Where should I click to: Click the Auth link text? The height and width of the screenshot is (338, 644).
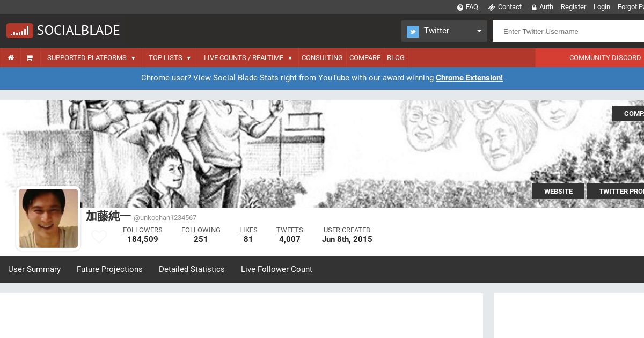546,7
